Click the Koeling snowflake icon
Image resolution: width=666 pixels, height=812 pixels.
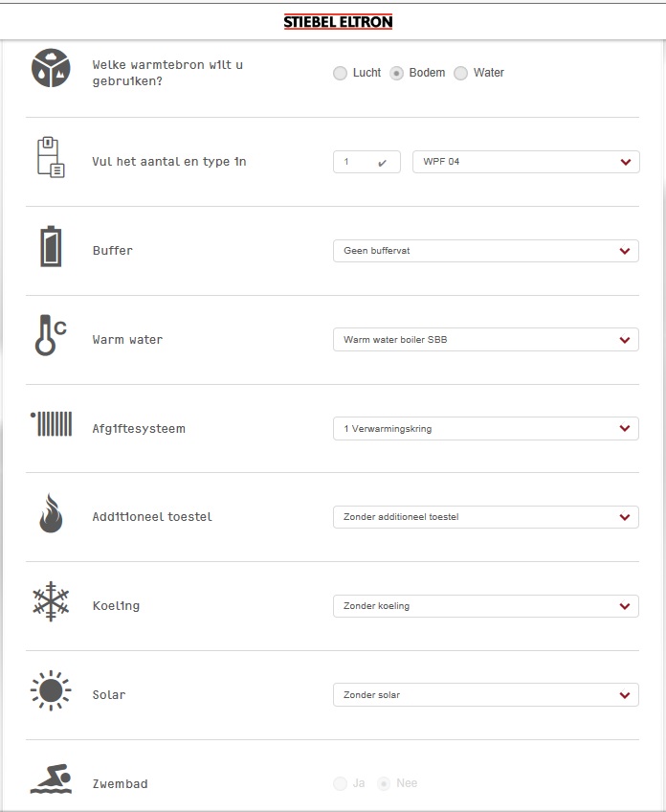click(x=51, y=602)
